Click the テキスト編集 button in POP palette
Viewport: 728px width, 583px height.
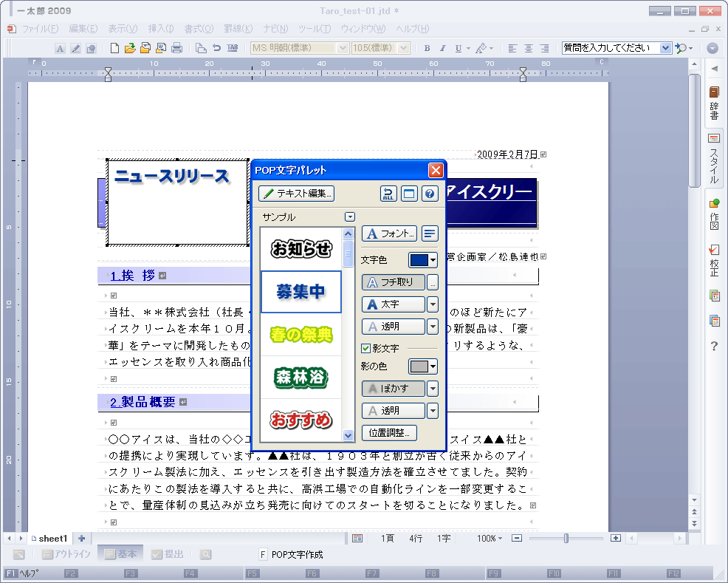coord(296,194)
